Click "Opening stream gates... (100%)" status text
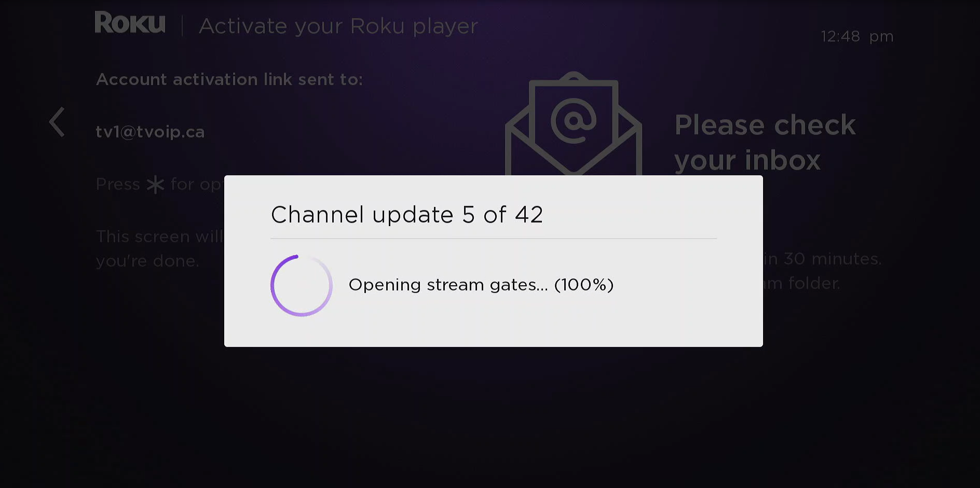980x488 pixels. [481, 285]
